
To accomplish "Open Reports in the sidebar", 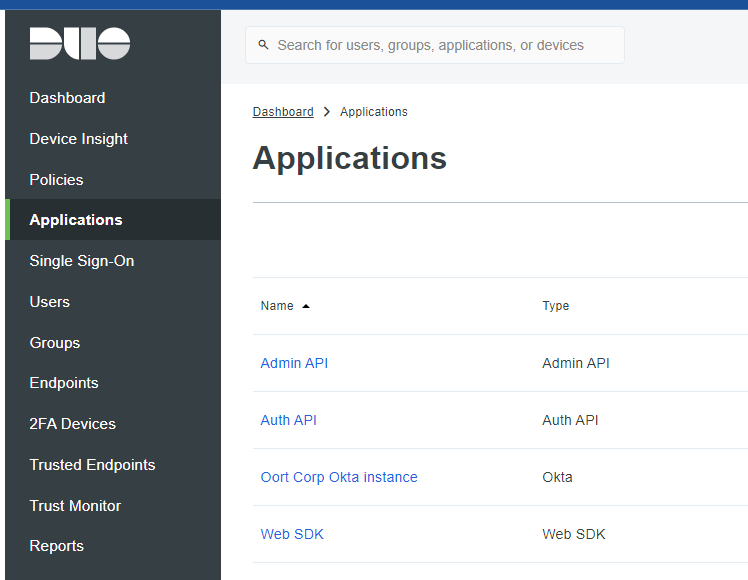I will click(57, 546).
